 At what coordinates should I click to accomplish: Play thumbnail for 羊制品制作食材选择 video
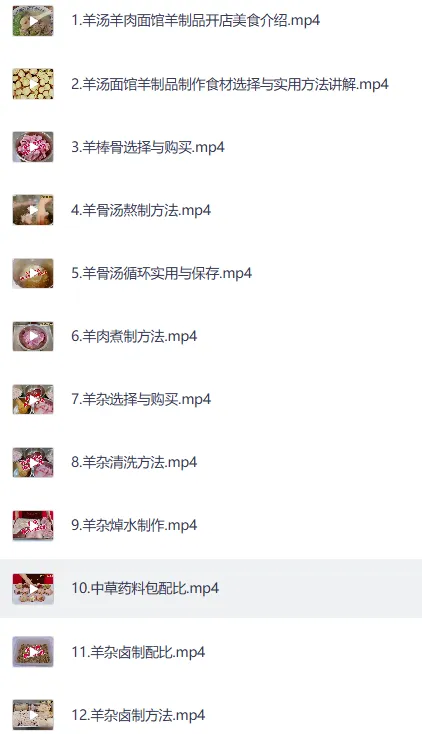pyautogui.click(x=33, y=84)
